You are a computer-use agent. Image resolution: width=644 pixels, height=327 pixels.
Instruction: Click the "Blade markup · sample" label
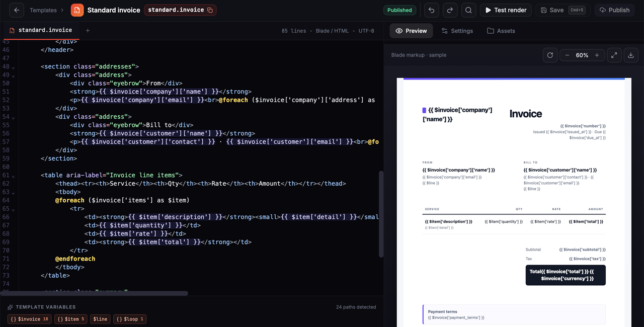[419, 55]
